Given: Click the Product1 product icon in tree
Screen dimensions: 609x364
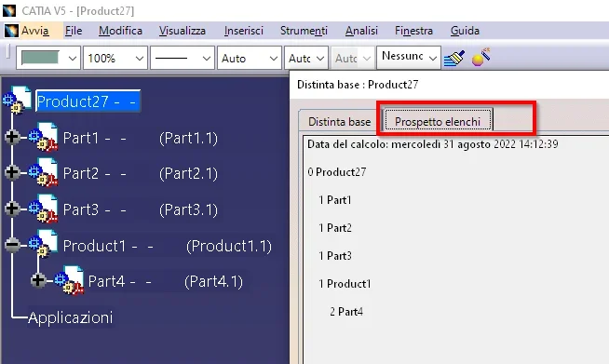Looking at the screenshot, I should 44,244.
